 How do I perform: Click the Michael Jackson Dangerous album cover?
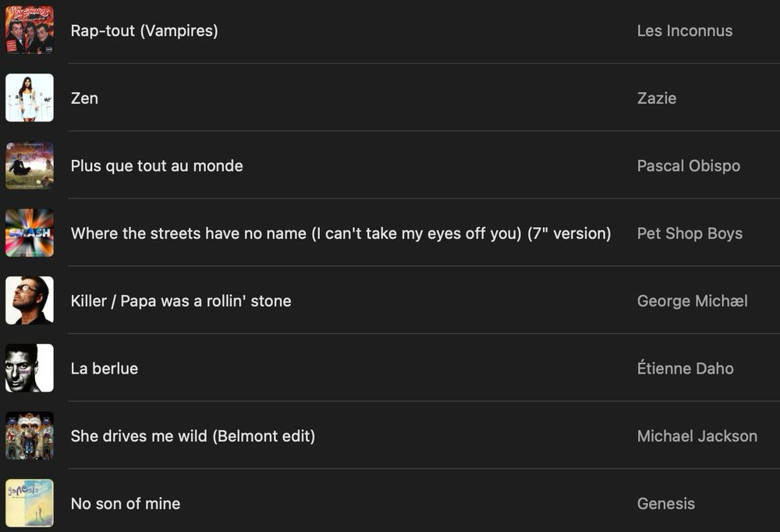point(30,436)
